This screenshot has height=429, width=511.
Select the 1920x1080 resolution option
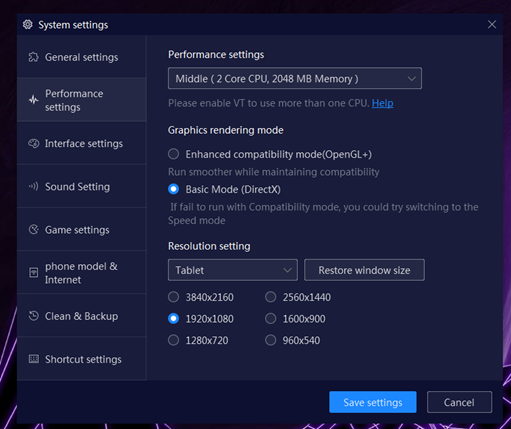click(173, 318)
